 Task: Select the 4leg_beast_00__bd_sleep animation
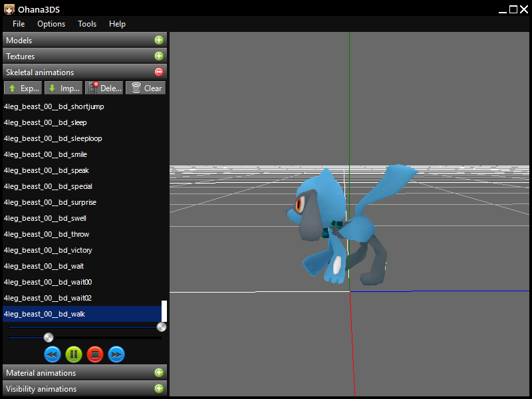tap(45, 122)
